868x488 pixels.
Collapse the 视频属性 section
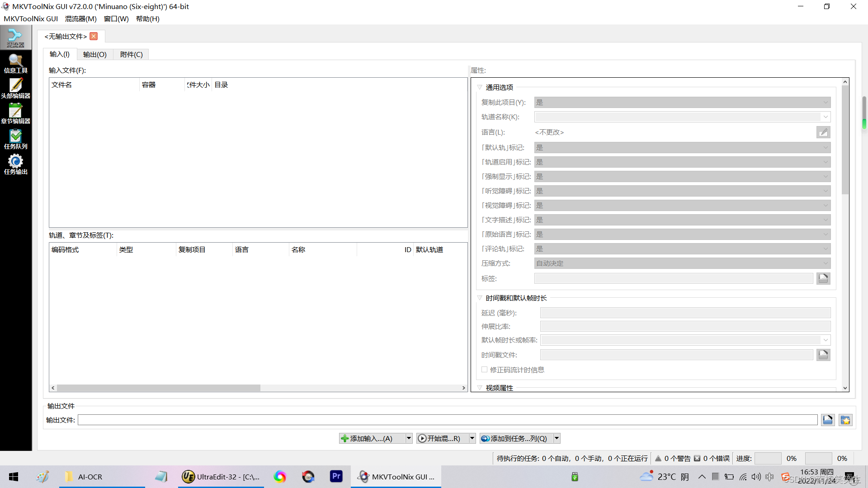point(480,388)
